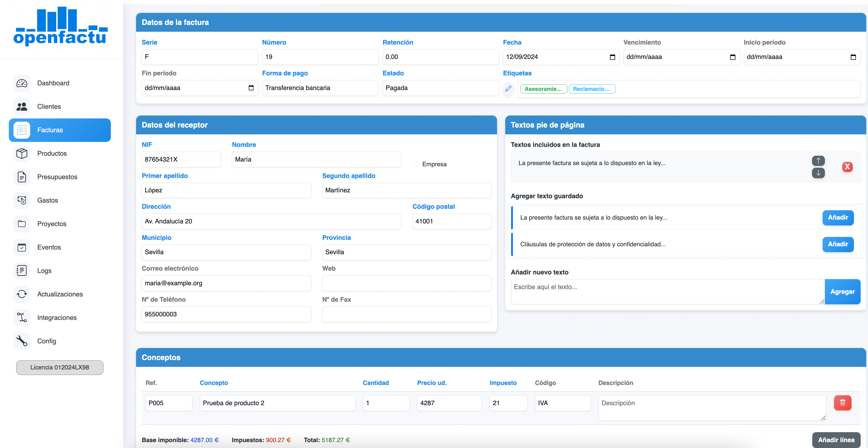Move the footer text down with arrow
The width and height of the screenshot is (868, 448).
pos(818,173)
